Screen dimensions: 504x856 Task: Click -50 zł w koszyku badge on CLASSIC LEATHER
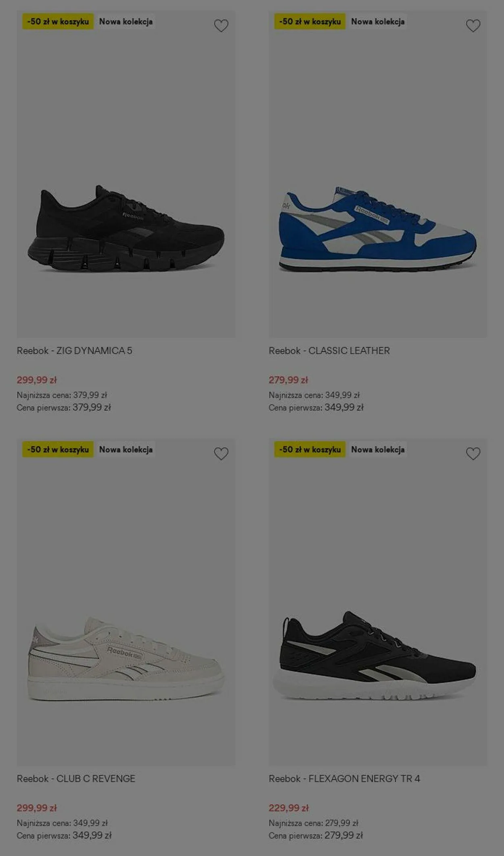click(x=310, y=21)
